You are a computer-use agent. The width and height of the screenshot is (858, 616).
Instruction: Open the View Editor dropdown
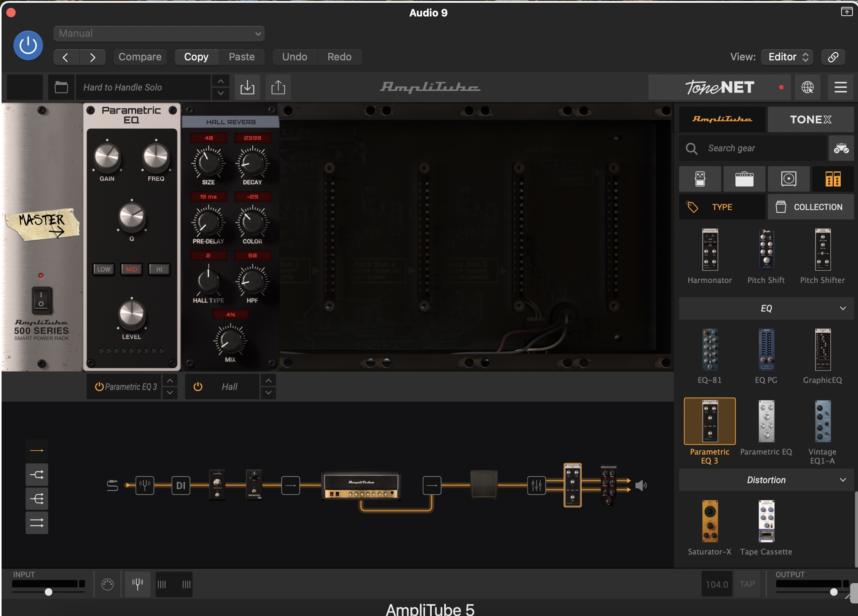(x=787, y=57)
